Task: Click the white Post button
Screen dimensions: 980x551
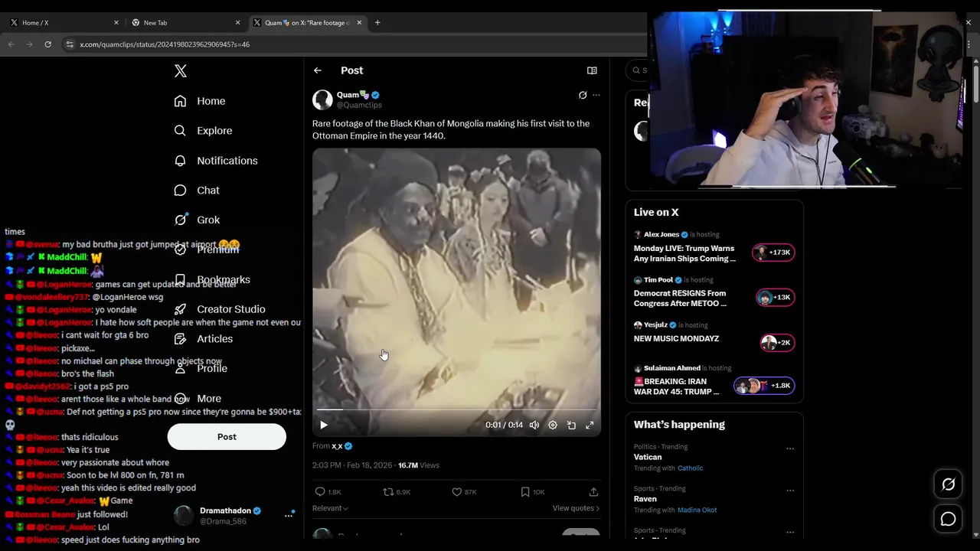Action: click(227, 437)
